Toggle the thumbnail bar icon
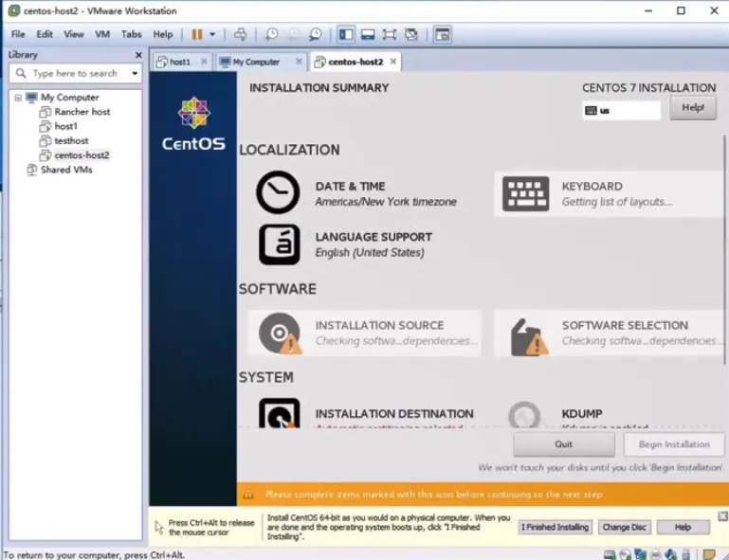 (368, 34)
